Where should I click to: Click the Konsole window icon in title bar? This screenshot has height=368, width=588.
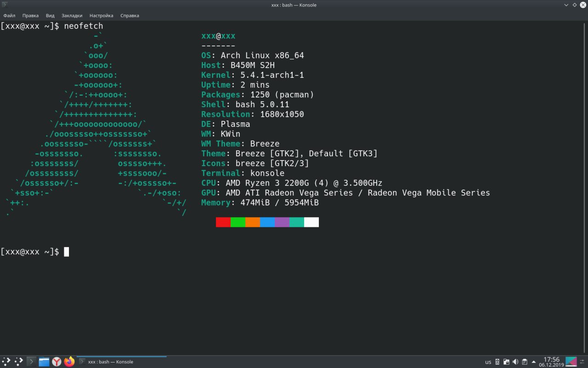5,5
